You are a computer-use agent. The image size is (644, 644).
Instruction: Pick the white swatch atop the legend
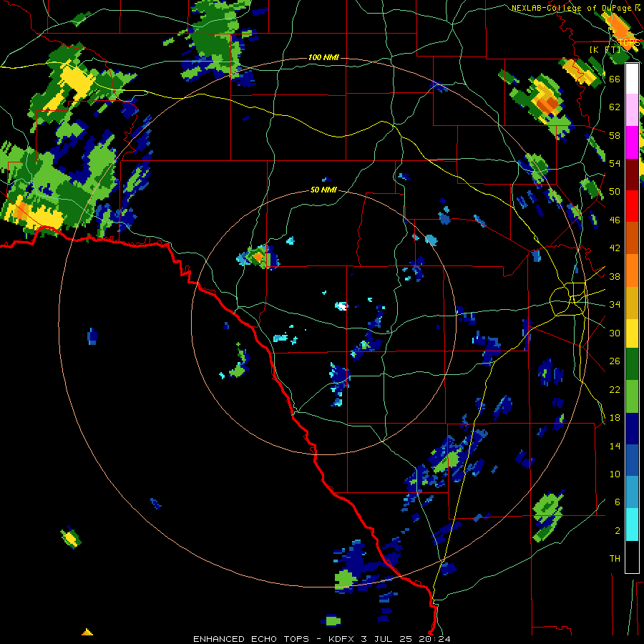[632, 79]
